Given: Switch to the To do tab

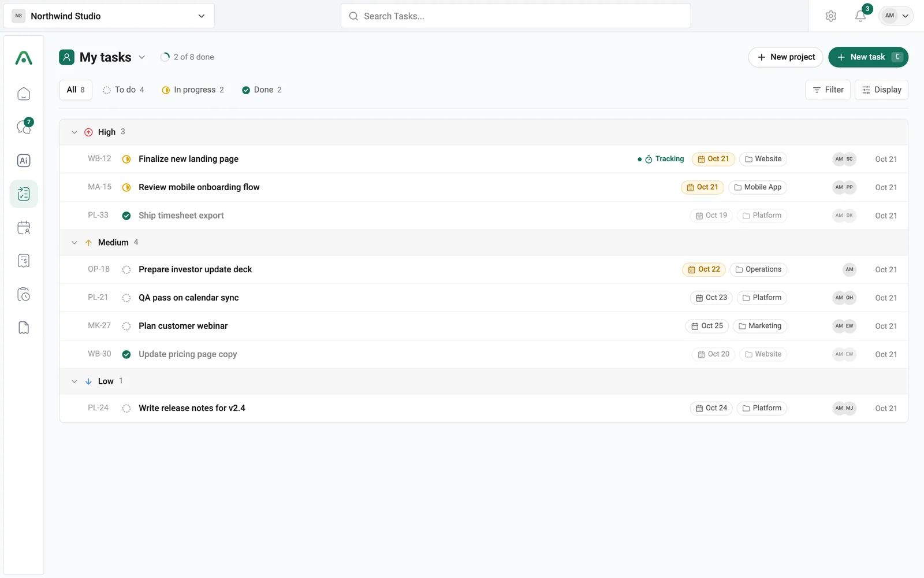Looking at the screenshot, I should pos(124,90).
